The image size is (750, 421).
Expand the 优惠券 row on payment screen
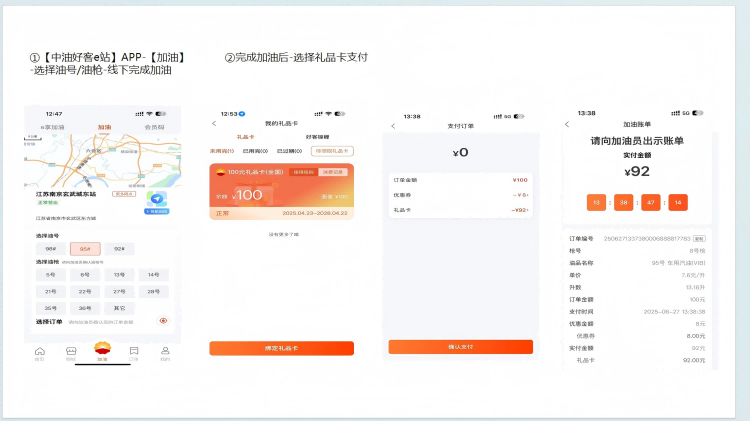(x=461, y=195)
